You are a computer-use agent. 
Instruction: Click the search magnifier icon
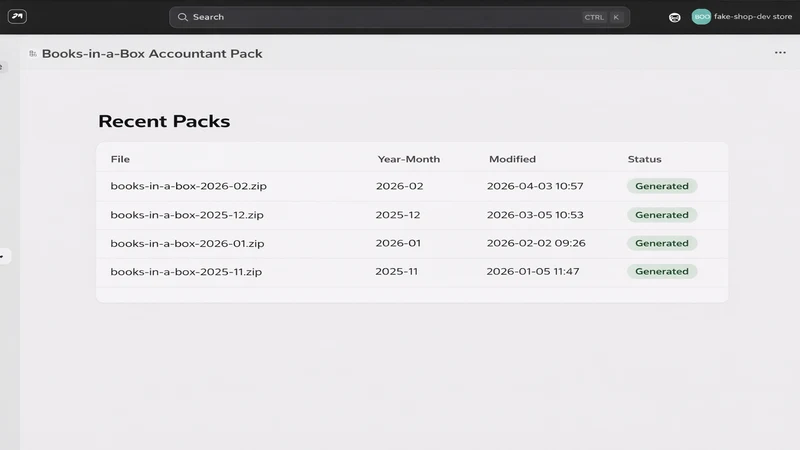[183, 17]
